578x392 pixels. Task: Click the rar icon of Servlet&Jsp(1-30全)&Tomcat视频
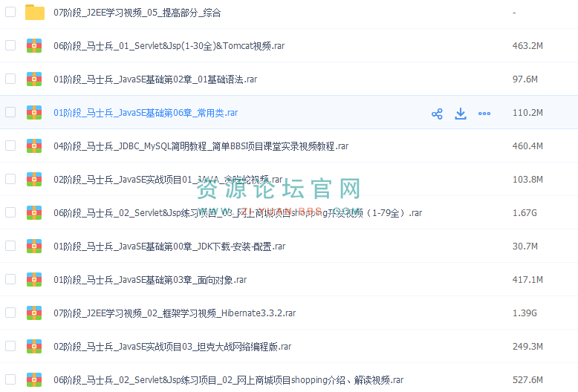click(x=34, y=46)
